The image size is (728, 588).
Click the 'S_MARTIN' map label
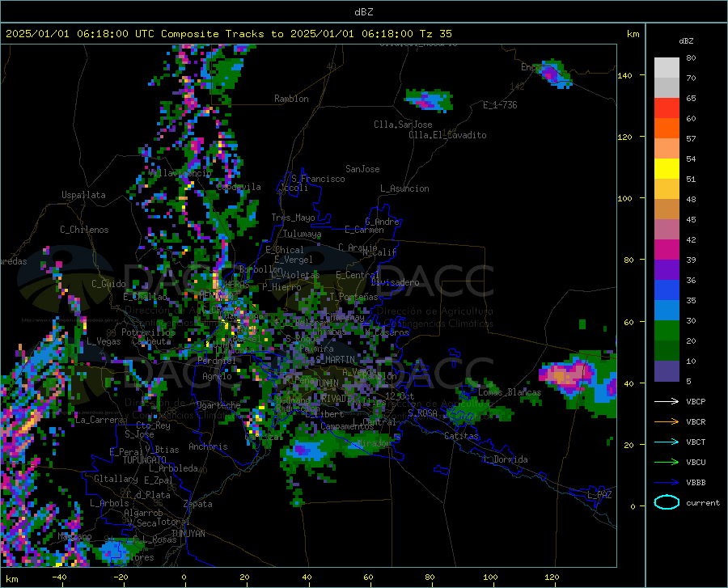pos(335,360)
